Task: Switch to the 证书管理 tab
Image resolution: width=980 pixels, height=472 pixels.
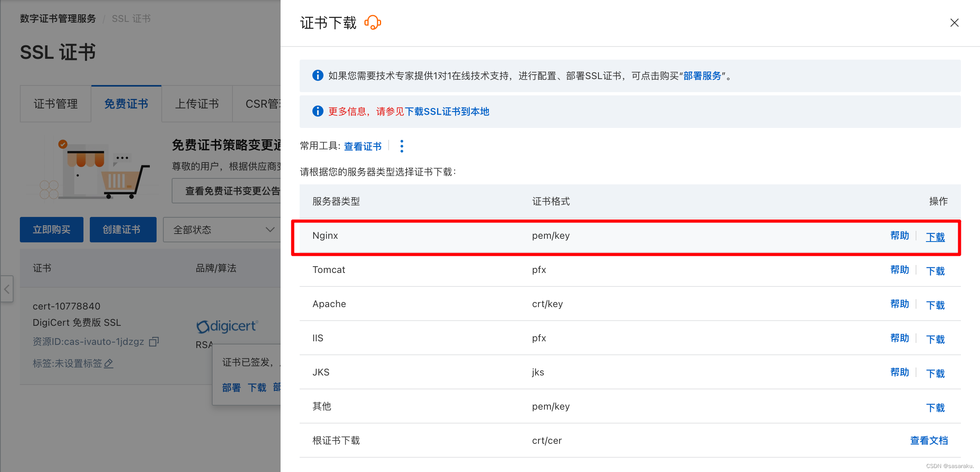Action: [x=56, y=104]
